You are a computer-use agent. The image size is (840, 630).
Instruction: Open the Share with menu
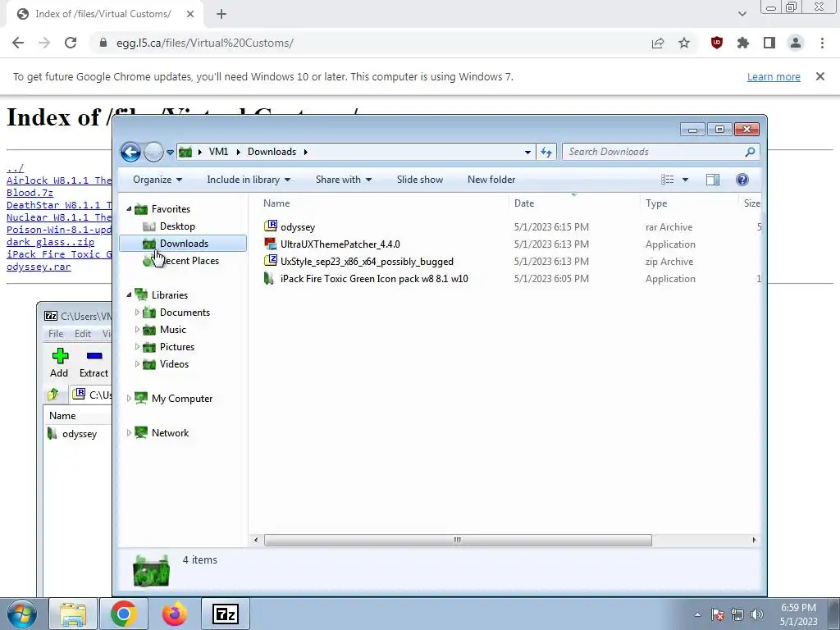pos(344,180)
